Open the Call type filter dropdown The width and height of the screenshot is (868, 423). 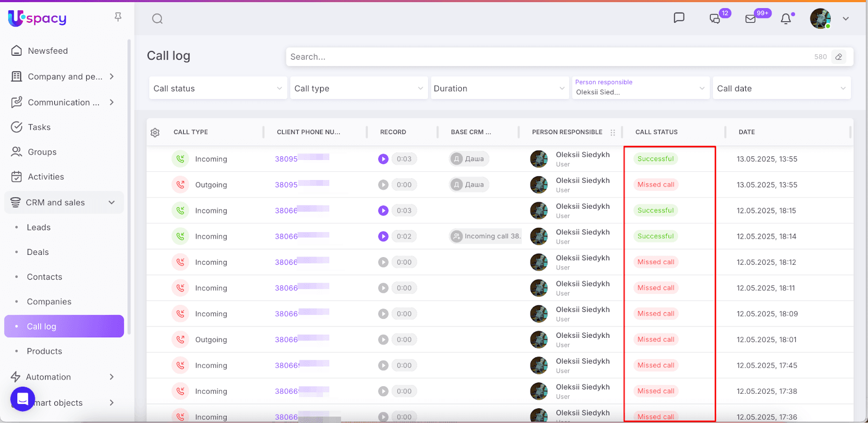click(358, 88)
